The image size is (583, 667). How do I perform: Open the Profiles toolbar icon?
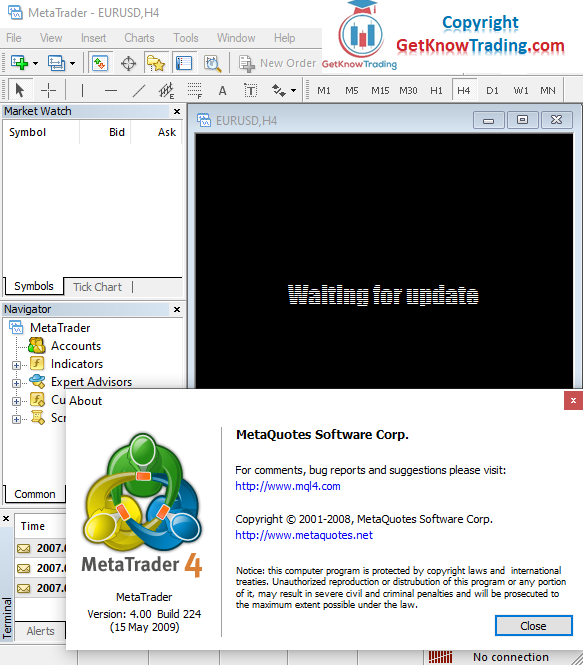click(x=56, y=63)
